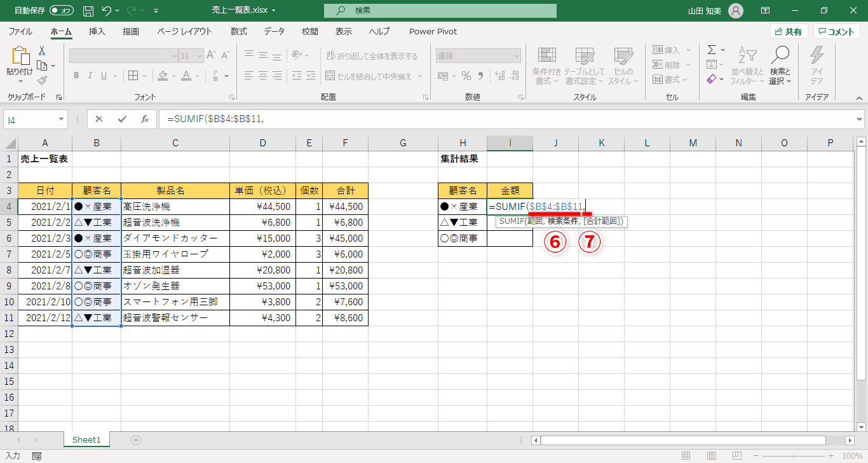Click the Borders icon in Font group

[x=133, y=76]
